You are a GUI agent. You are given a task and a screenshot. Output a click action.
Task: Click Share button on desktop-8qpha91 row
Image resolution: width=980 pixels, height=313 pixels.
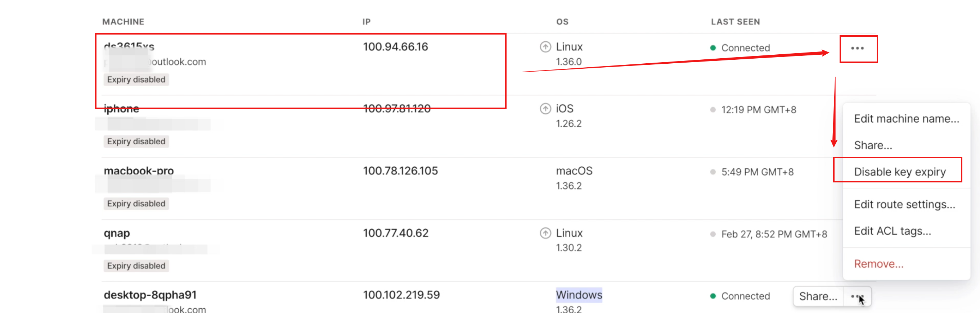click(818, 296)
